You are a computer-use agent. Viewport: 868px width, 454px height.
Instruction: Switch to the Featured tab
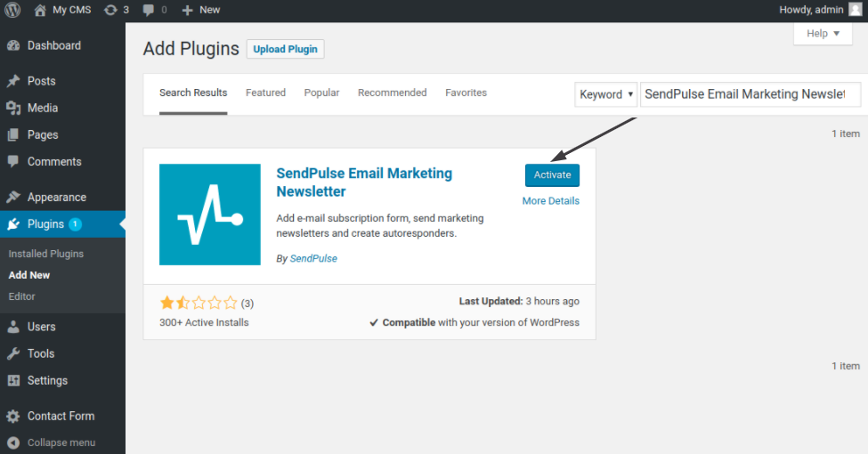265,93
